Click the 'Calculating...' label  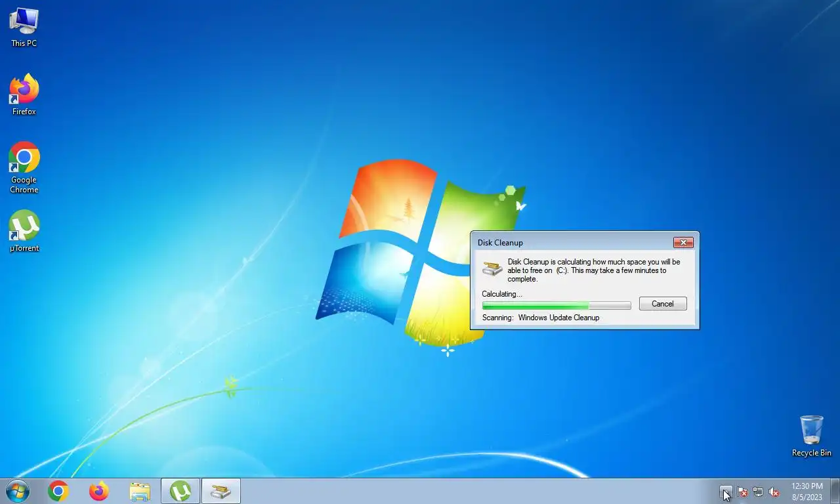click(502, 294)
